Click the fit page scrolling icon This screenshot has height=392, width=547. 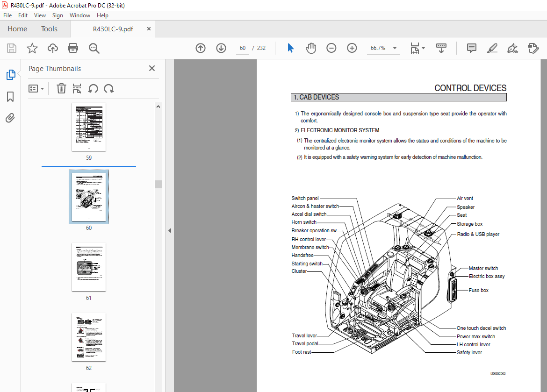tap(415, 48)
